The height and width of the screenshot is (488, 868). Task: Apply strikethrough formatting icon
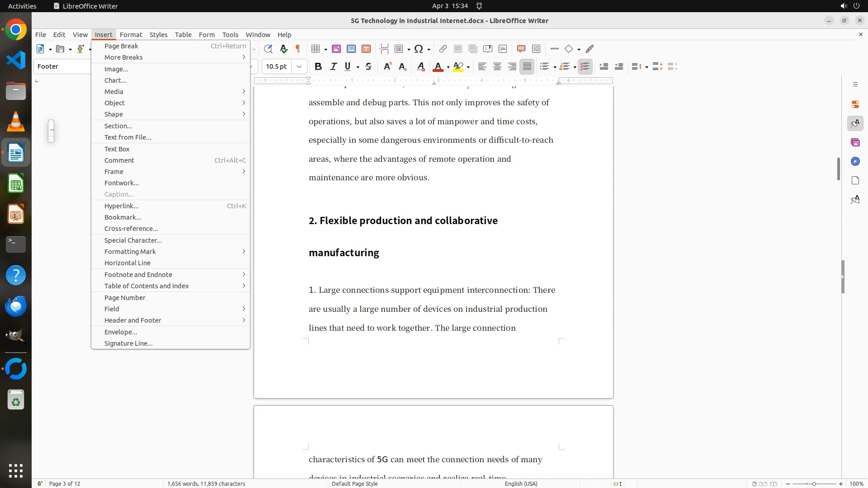point(368,66)
